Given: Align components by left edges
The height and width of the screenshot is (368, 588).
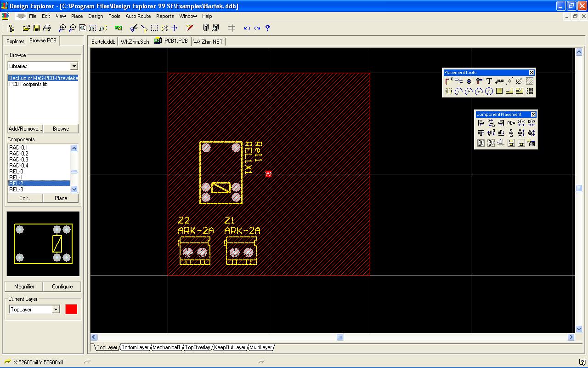Looking at the screenshot, I should tap(481, 123).
